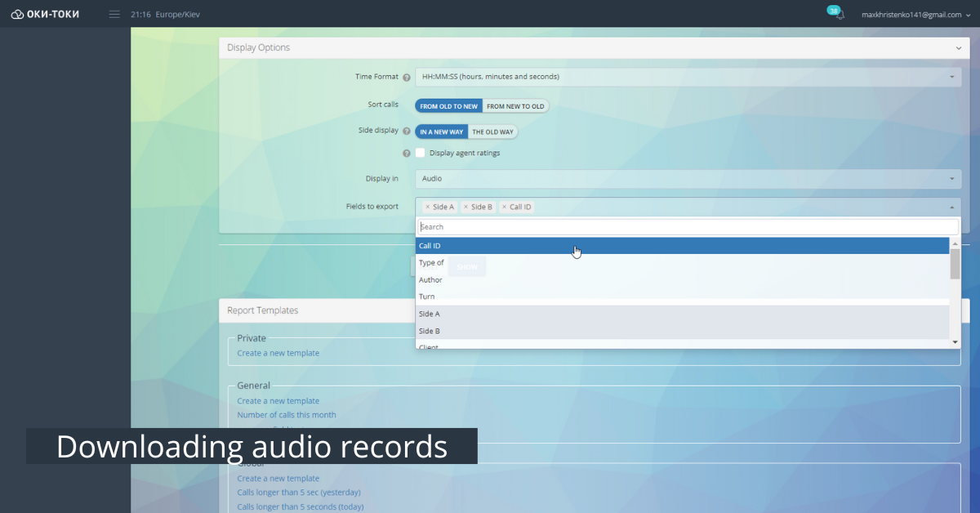Create a new template under General
This screenshot has height=513, width=980.
tap(278, 401)
